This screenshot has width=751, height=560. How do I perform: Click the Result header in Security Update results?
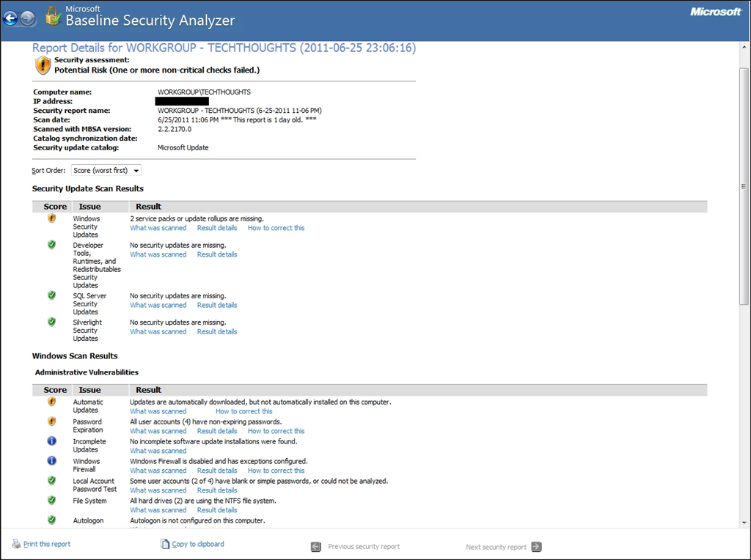coord(148,206)
